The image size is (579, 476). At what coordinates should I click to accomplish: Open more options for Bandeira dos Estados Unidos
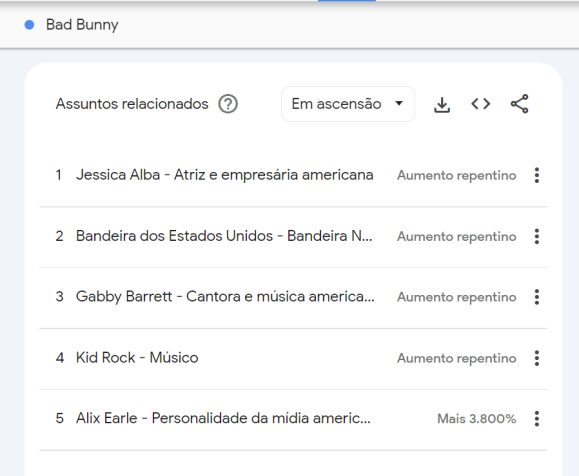[x=537, y=236]
